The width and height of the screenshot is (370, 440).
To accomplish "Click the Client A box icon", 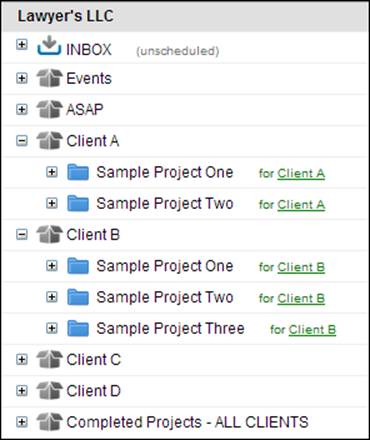I will tap(49, 140).
